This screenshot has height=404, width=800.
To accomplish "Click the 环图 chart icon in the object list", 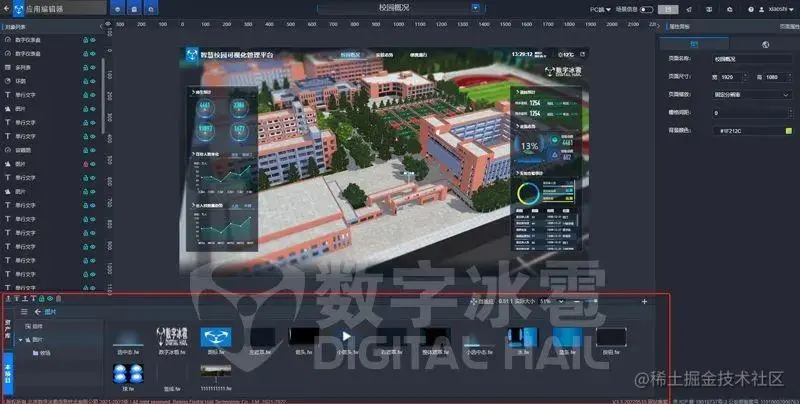I will (8, 81).
